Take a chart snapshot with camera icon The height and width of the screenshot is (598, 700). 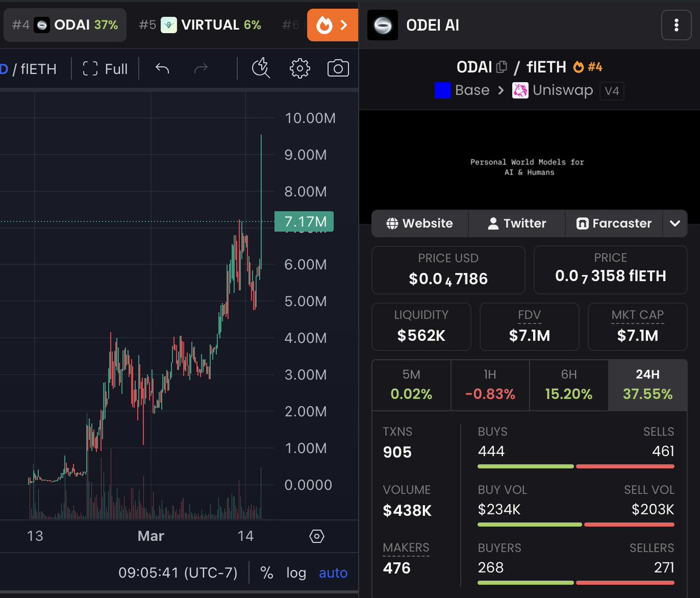pos(338,69)
